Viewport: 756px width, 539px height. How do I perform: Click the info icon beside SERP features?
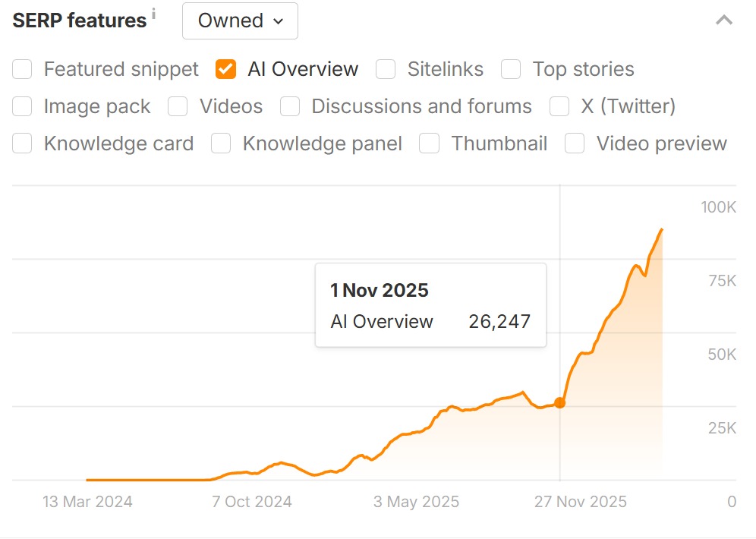153,13
